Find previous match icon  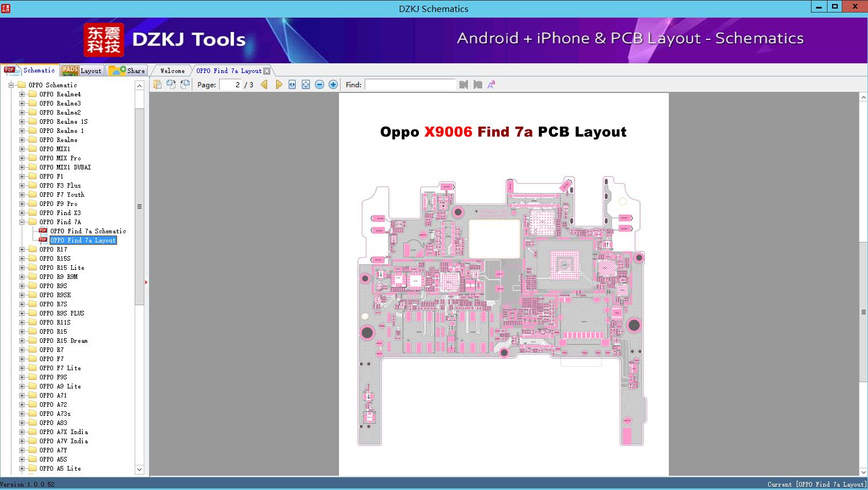[x=463, y=84]
